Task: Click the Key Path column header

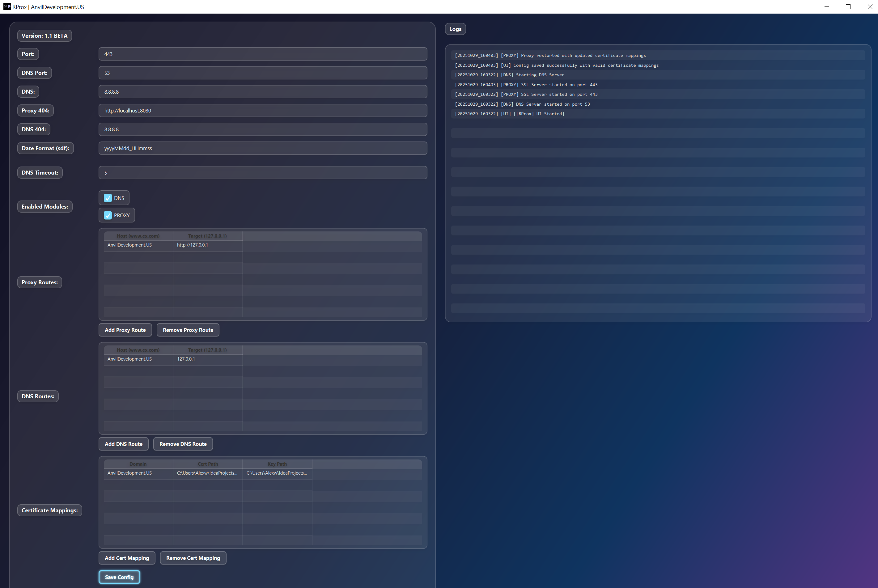Action: (x=277, y=464)
